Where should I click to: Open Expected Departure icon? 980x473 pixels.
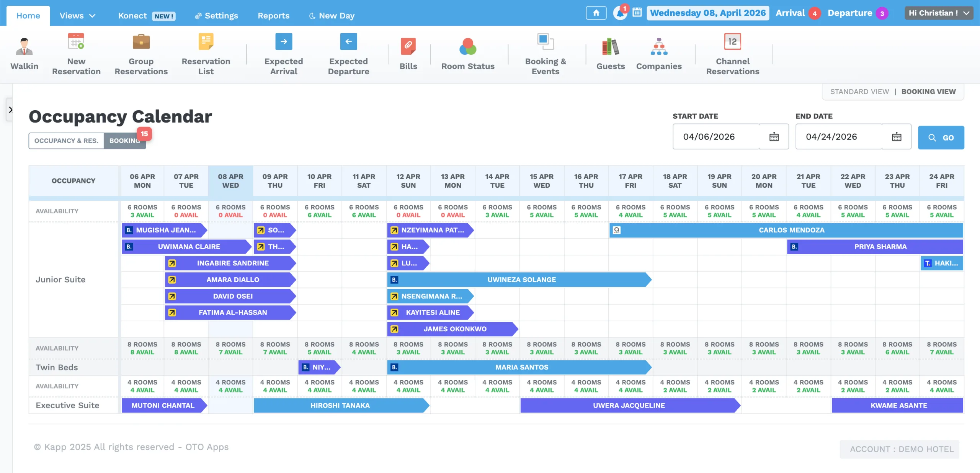coord(348,41)
